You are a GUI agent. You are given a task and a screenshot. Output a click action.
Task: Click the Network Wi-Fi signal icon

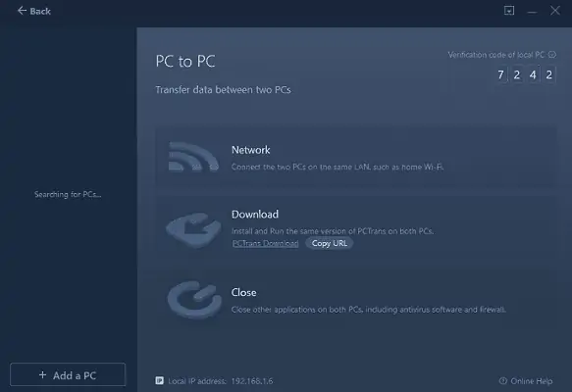click(193, 157)
